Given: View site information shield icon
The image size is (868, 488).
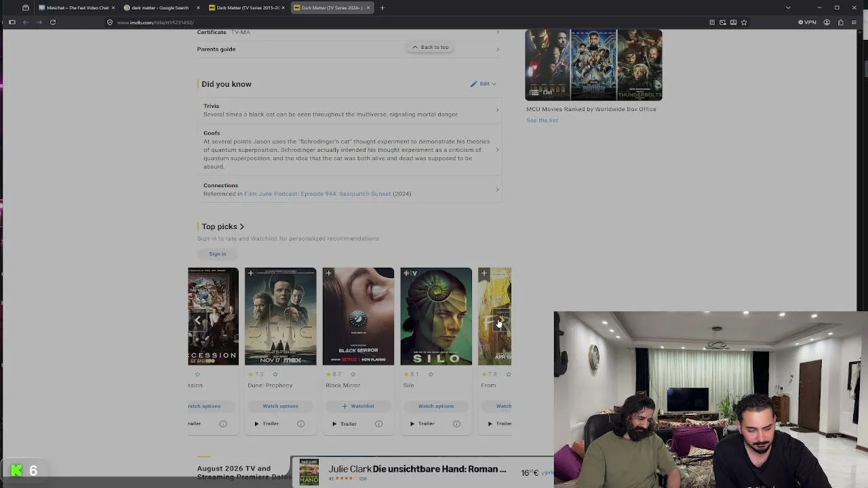Looking at the screenshot, I should (110, 22).
